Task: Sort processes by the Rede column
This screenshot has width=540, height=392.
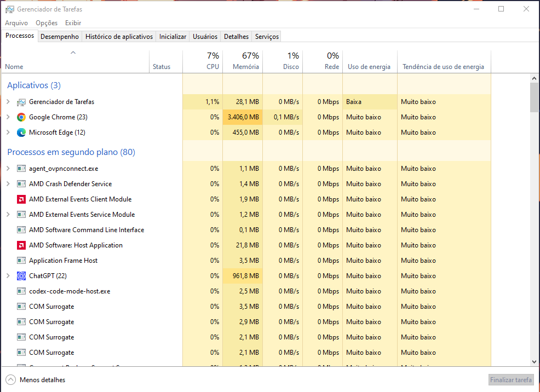Action: pos(323,61)
